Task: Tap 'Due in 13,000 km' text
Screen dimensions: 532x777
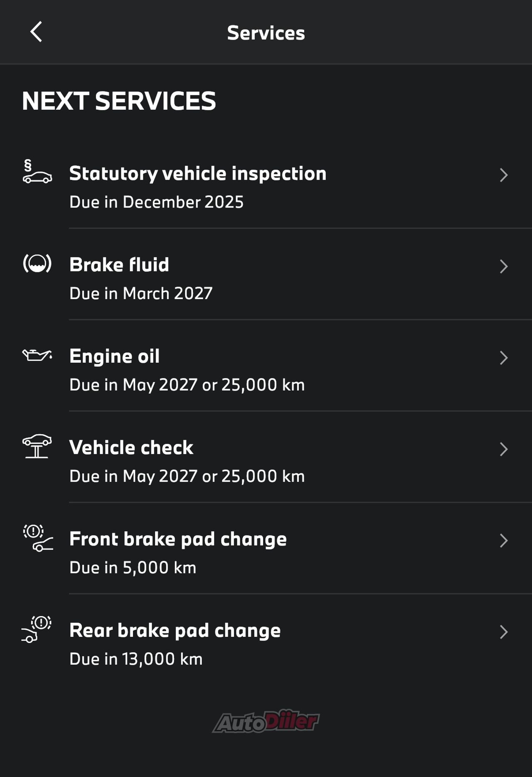Action: click(136, 659)
